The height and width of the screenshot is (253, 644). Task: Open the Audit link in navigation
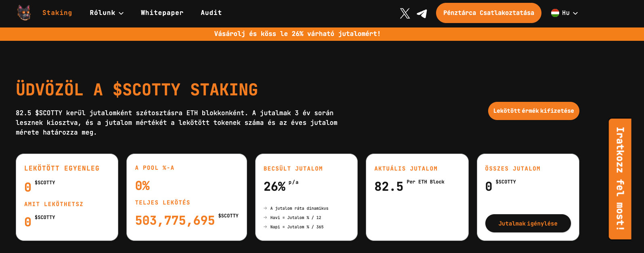coord(211,13)
